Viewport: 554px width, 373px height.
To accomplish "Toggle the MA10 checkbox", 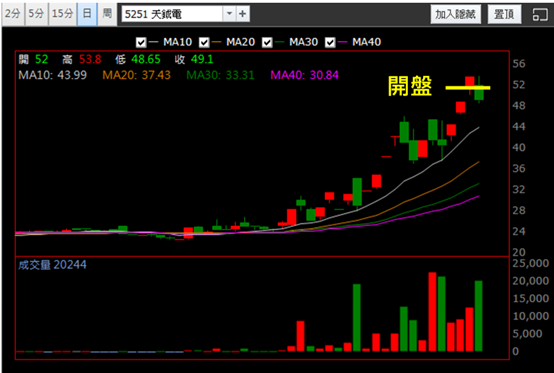I will (x=141, y=43).
